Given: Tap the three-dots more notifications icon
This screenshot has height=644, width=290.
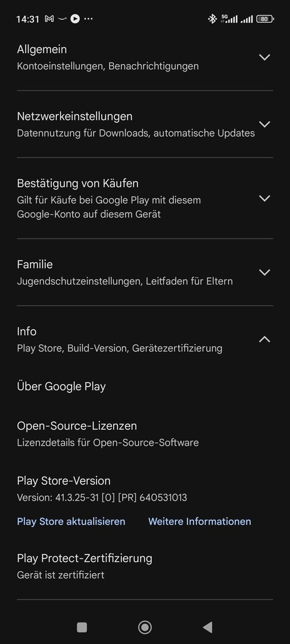Looking at the screenshot, I should (88, 19).
